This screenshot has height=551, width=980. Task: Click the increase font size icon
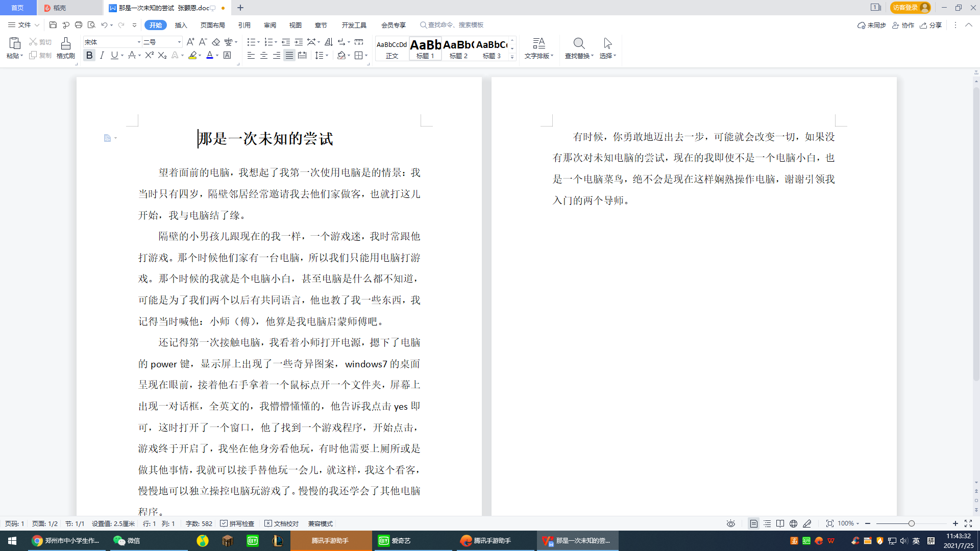click(190, 42)
